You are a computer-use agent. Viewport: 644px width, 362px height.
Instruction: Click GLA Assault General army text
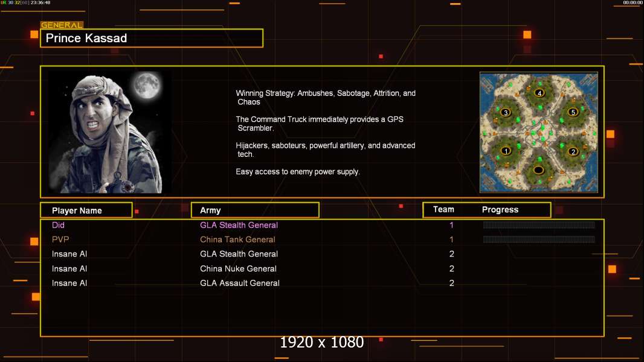239,284
